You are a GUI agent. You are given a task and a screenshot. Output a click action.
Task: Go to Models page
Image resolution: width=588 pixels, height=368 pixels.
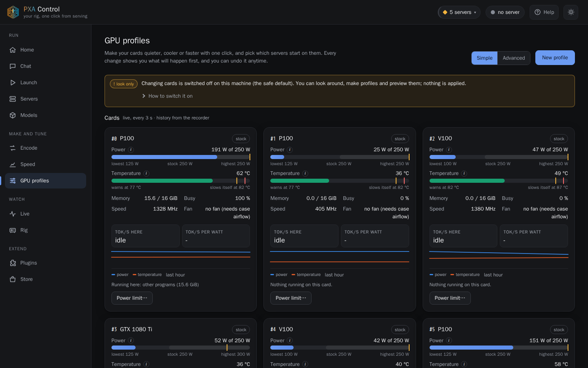(45, 115)
